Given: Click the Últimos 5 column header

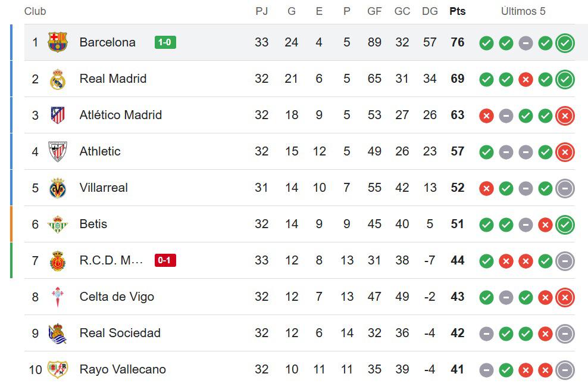Looking at the screenshot, I should click(x=523, y=11).
